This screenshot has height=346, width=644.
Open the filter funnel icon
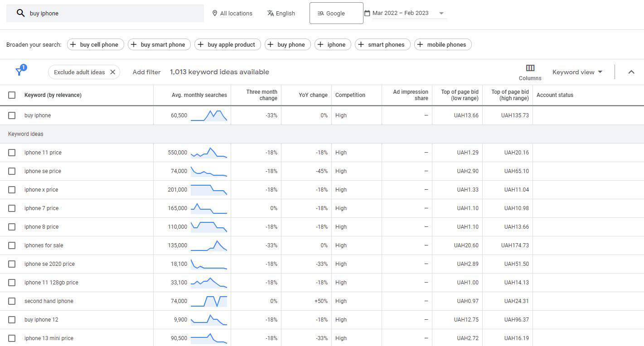[x=19, y=72]
